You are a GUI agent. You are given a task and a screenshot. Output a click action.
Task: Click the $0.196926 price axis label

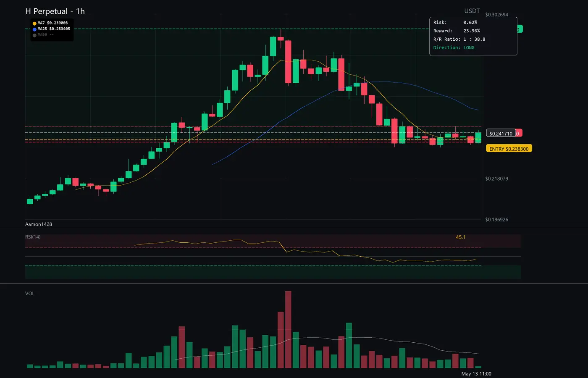pos(496,220)
